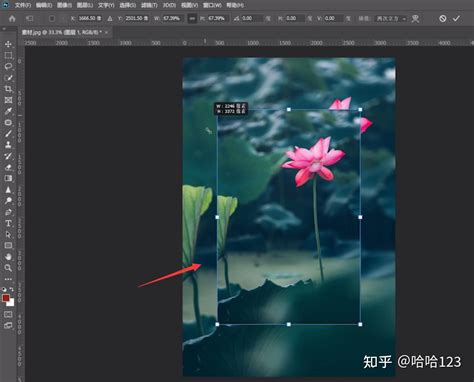The height and width of the screenshot is (382, 474).
Task: Open the 文件 (File) menu
Action: 23,5
